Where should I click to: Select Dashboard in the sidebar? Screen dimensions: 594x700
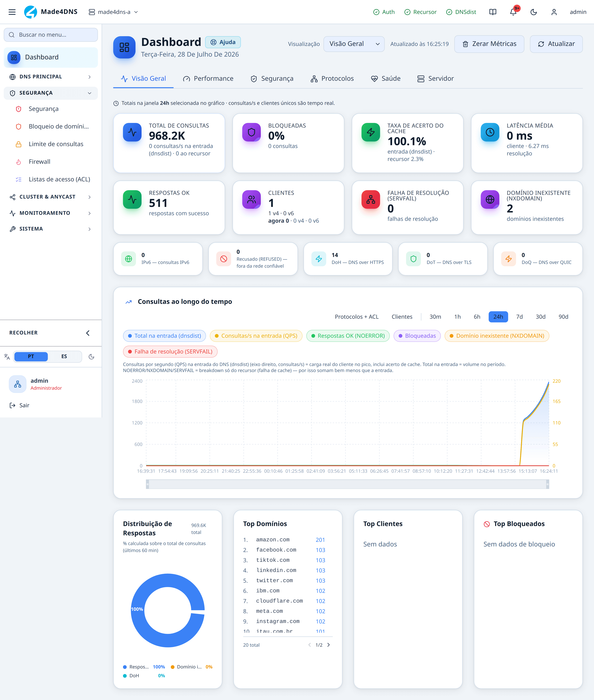pyautogui.click(x=51, y=57)
